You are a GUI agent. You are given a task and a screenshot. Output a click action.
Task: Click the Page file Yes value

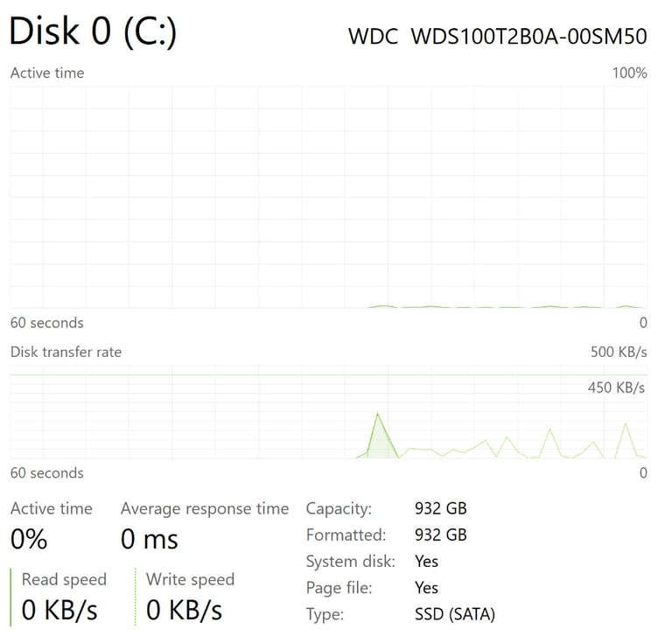pyautogui.click(x=426, y=588)
